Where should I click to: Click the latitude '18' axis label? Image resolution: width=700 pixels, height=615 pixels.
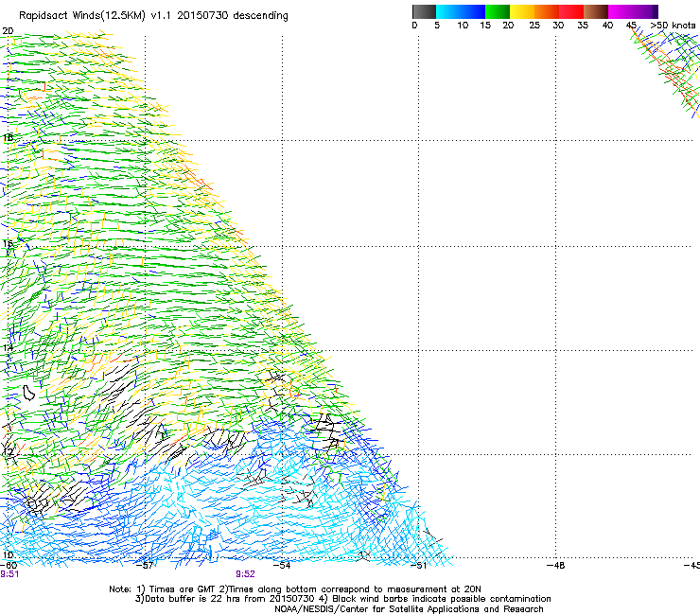pyautogui.click(x=8, y=137)
